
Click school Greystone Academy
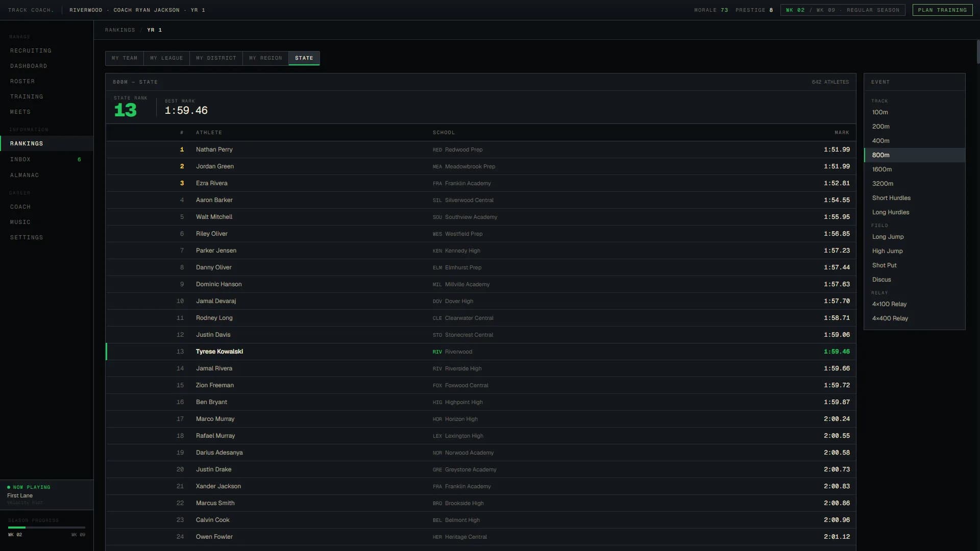471,469
